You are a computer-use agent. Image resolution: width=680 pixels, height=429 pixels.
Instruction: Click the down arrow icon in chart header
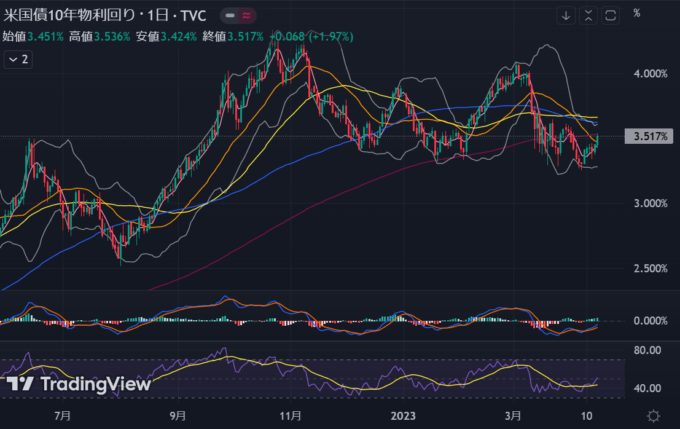tap(565, 15)
